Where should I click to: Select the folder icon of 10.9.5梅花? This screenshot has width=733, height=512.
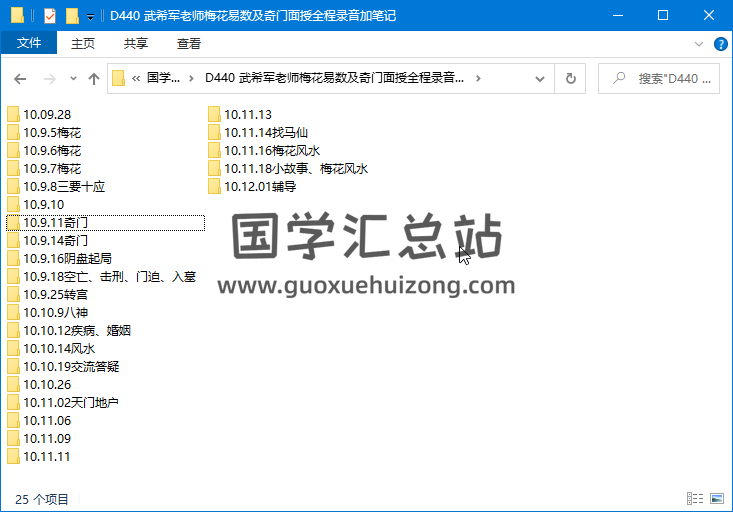pos(14,132)
